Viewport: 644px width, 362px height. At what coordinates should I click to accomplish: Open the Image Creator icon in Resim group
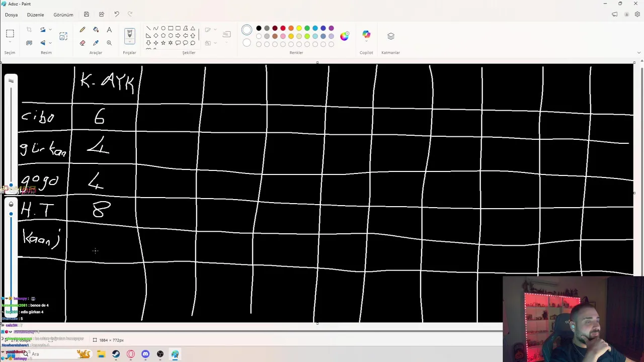[x=63, y=36]
